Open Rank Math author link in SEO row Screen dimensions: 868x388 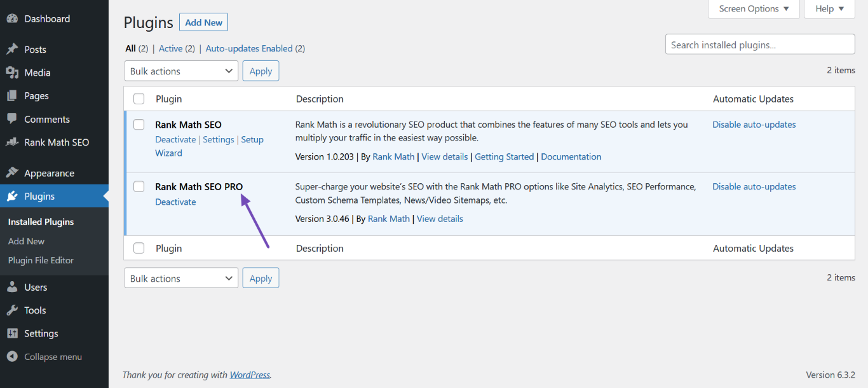393,156
